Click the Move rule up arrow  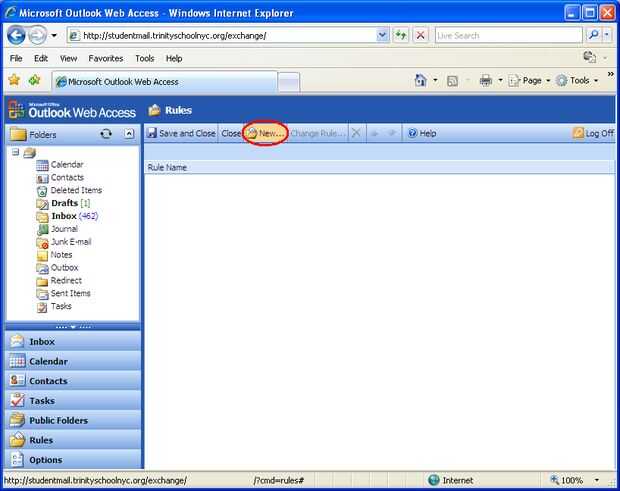374,134
